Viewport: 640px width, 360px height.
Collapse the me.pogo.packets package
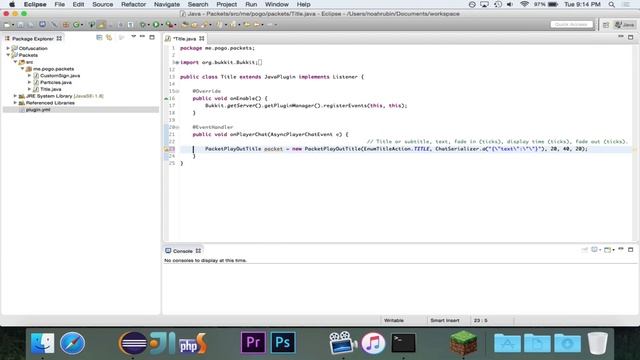pos(22,69)
